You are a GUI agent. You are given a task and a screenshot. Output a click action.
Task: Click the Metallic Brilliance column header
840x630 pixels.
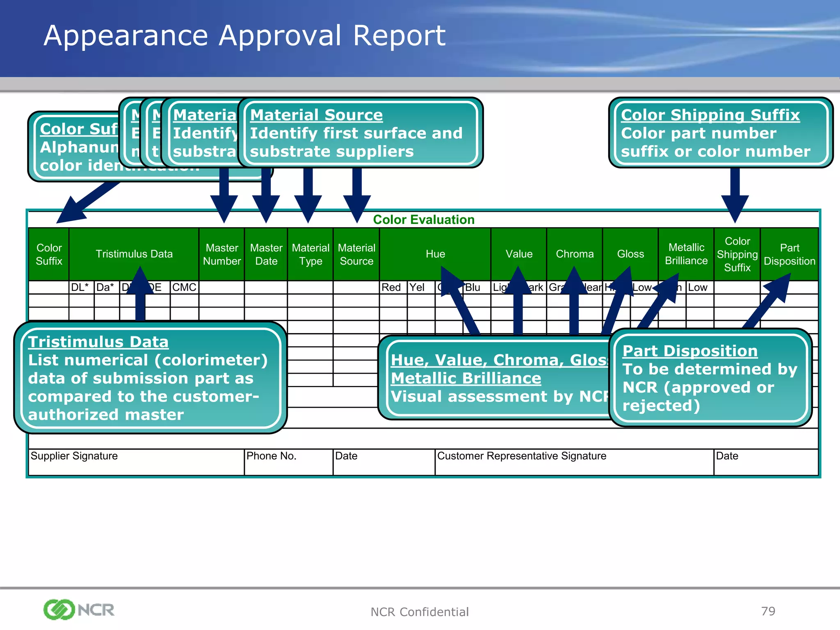coord(686,254)
